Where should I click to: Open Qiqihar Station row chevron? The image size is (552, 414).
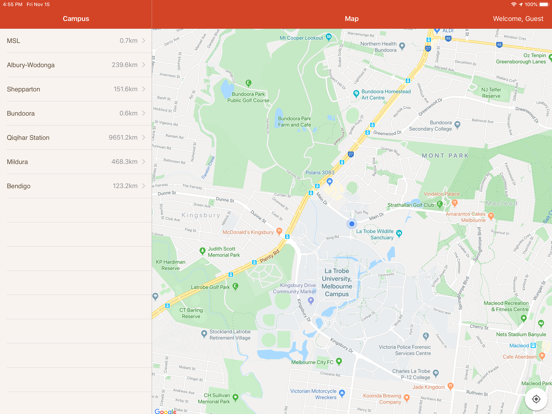click(143, 137)
